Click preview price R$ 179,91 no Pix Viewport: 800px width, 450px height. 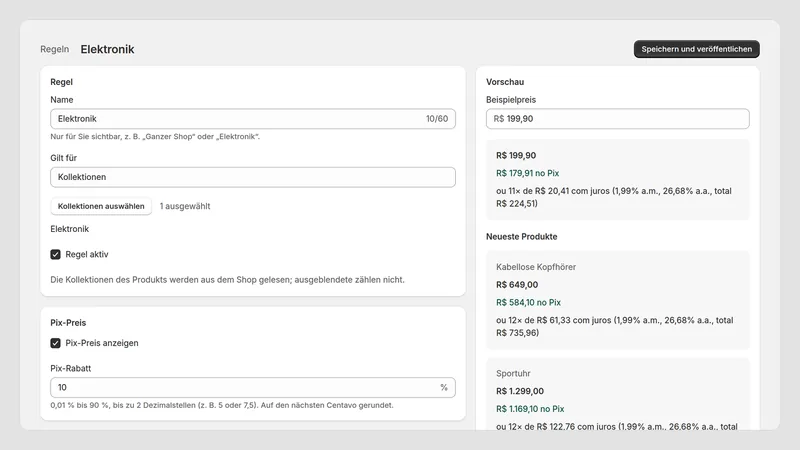[528, 173]
